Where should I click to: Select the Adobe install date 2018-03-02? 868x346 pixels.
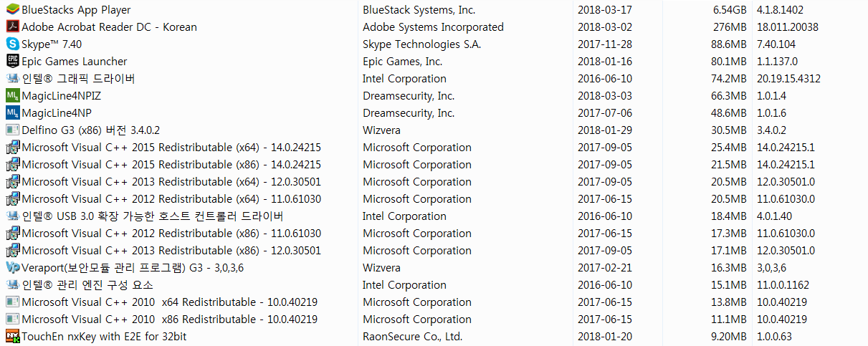pos(605,27)
